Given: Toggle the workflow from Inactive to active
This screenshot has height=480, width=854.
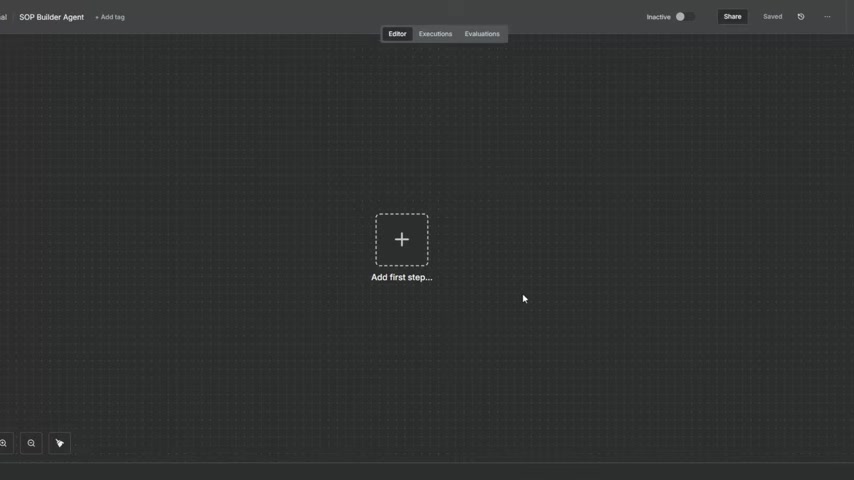Looking at the screenshot, I should (684, 17).
